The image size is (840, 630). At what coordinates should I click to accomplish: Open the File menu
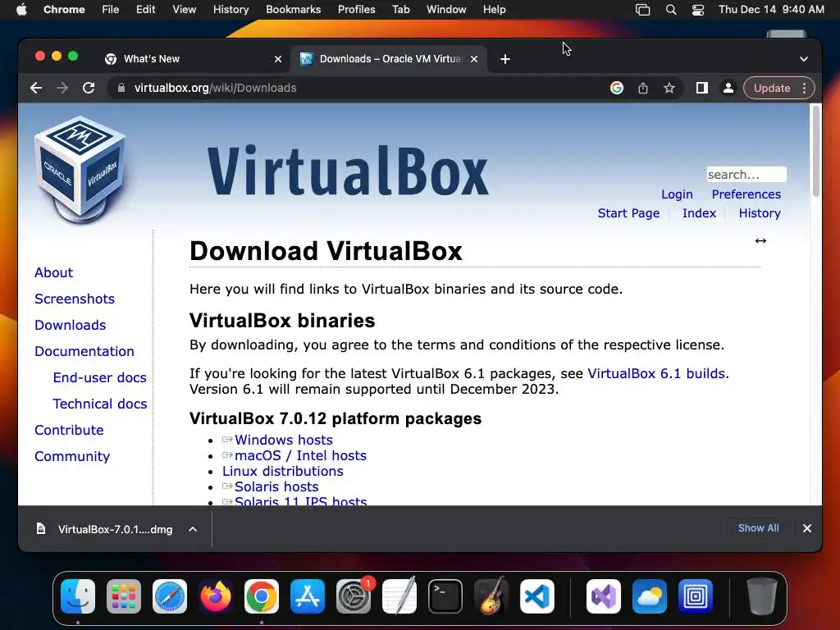111,10
